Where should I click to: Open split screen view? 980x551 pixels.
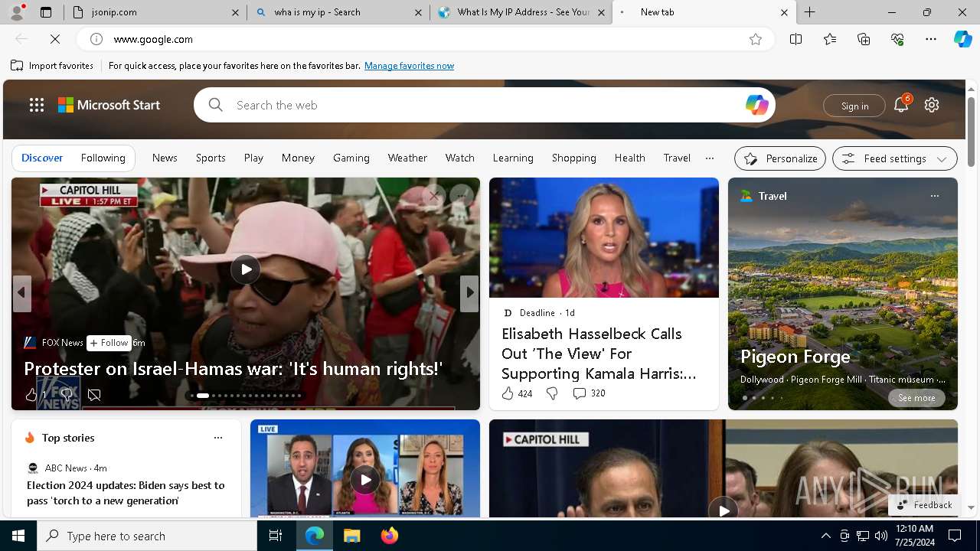(795, 39)
